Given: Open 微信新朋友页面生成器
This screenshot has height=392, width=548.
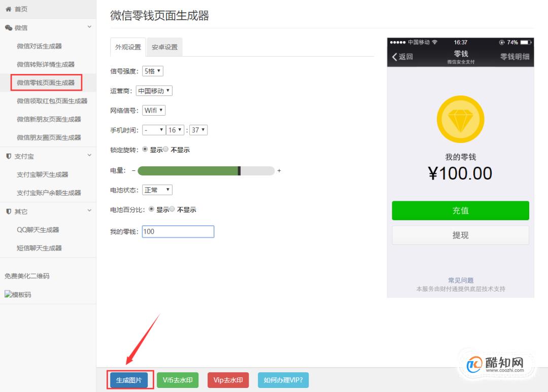Looking at the screenshot, I should click(x=49, y=119).
